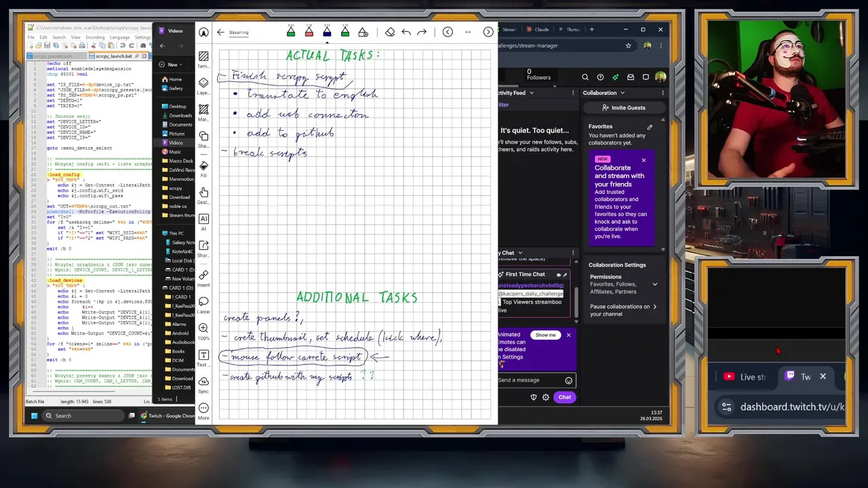Open the Layer tool
868x488 pixels.
[x=203, y=86]
